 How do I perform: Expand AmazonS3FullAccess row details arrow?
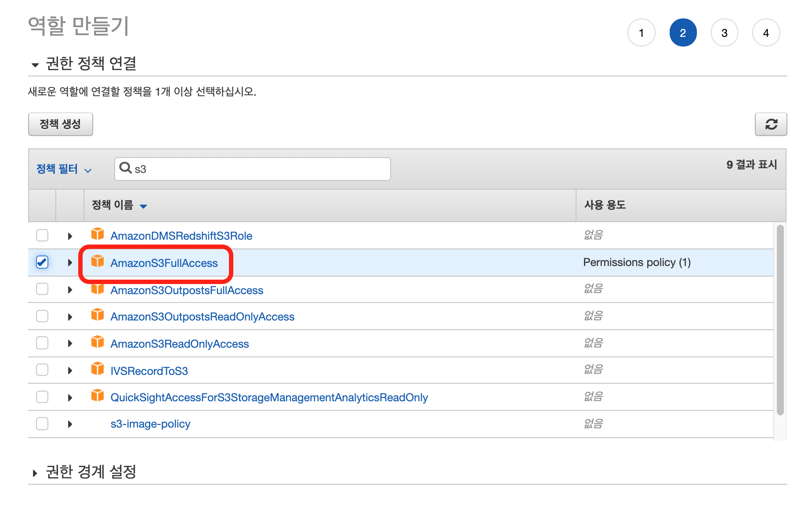[x=70, y=263]
